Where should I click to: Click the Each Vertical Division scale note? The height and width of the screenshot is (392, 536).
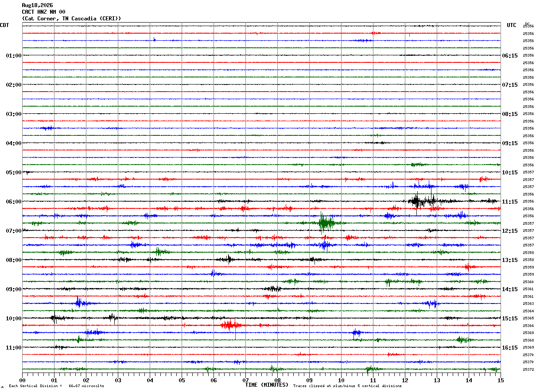(x=56, y=386)
